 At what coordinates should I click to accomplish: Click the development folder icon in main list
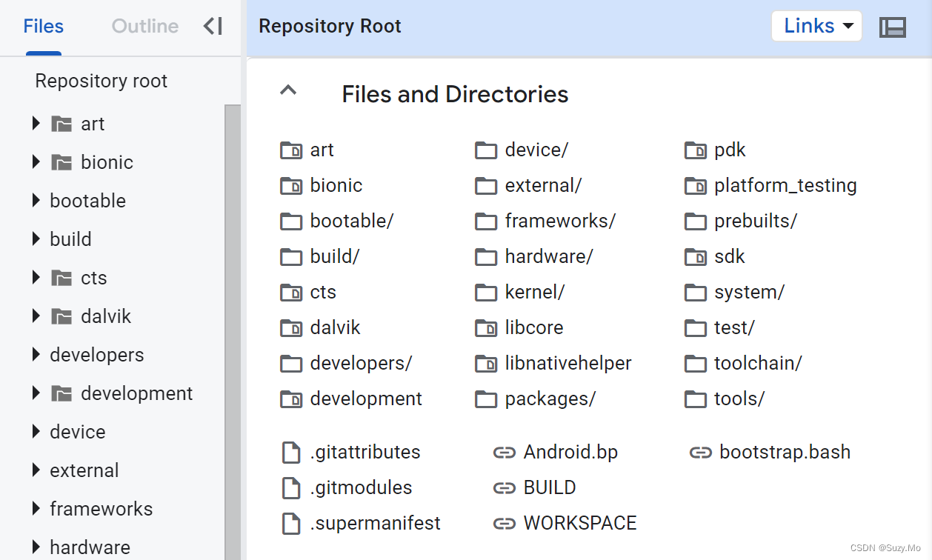(x=291, y=399)
